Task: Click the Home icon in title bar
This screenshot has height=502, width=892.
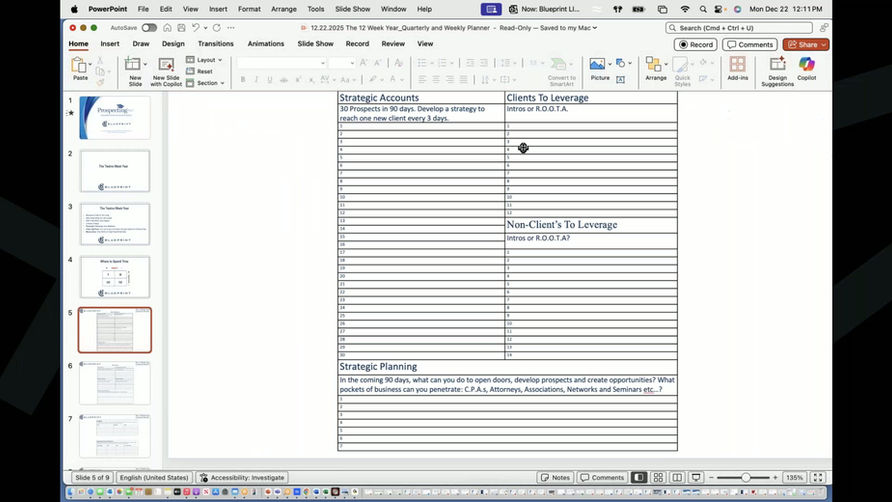Action: pyautogui.click(x=167, y=27)
